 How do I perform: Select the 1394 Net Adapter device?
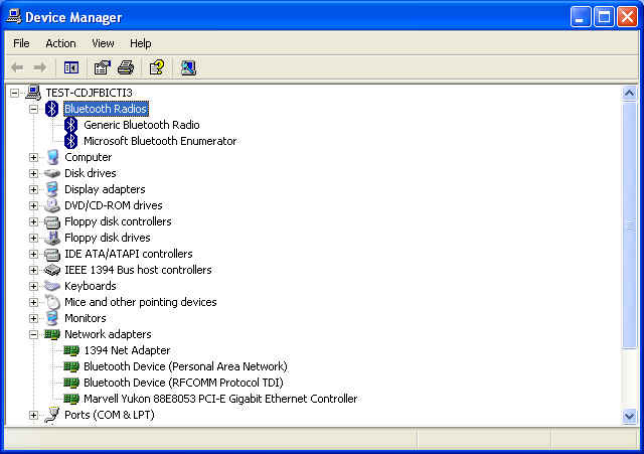126,350
